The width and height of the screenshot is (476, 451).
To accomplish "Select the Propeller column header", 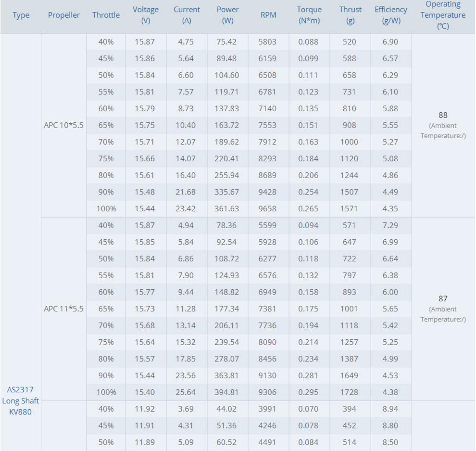I will coord(63,15).
